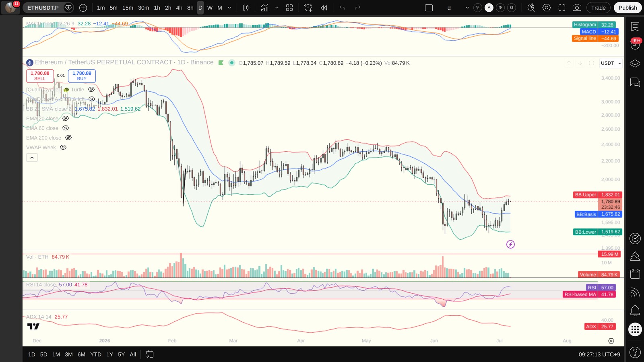Screen dimensions: 644x362
Task: Collapse the indicator legend chevron
Action: [32, 158]
